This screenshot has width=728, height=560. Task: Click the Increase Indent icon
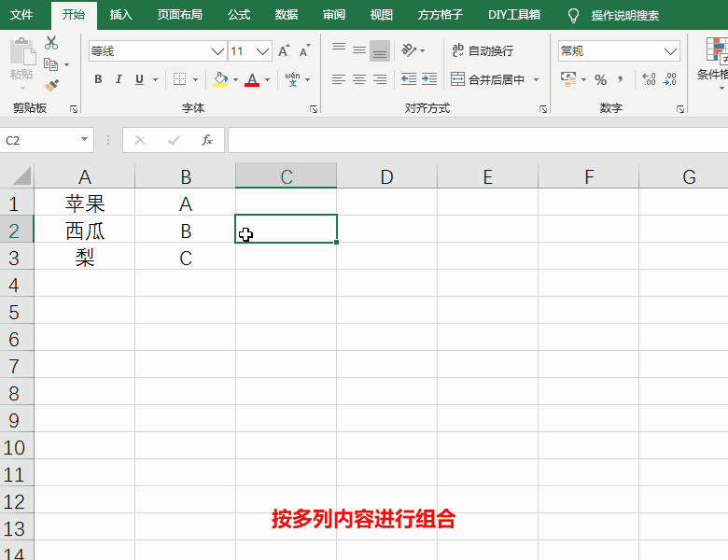(x=428, y=79)
